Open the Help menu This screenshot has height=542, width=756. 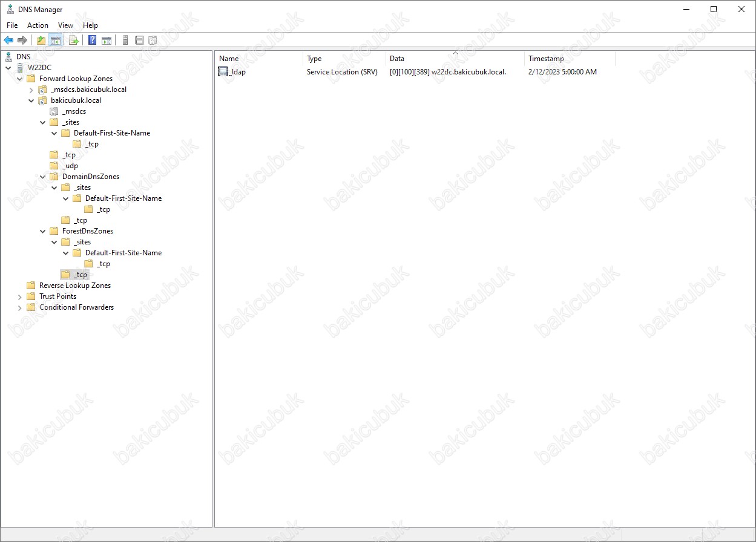pyautogui.click(x=90, y=25)
